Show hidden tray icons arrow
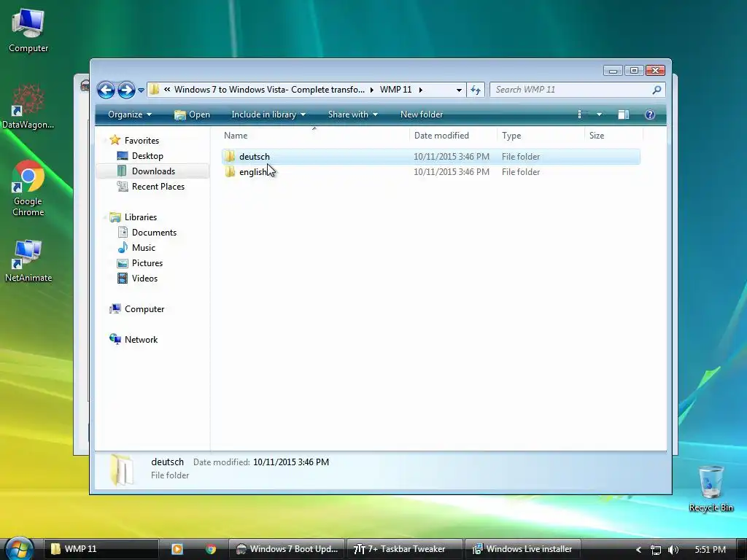The width and height of the screenshot is (747, 560). (x=638, y=550)
